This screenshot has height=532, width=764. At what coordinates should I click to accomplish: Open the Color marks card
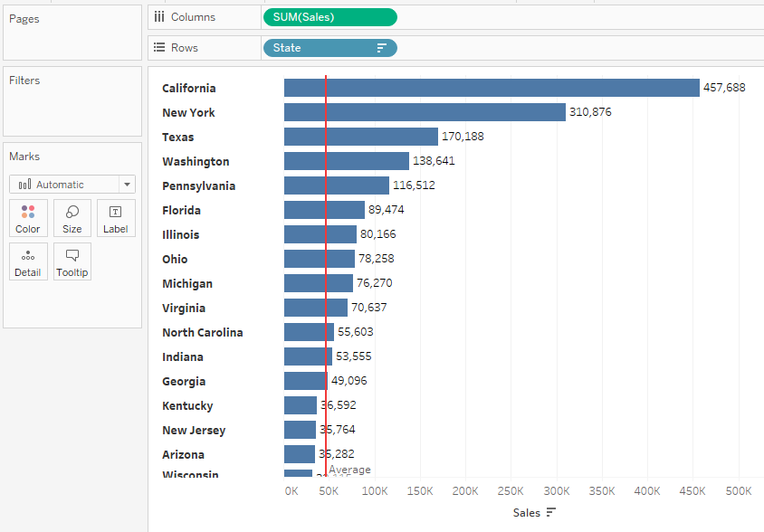pos(27,217)
